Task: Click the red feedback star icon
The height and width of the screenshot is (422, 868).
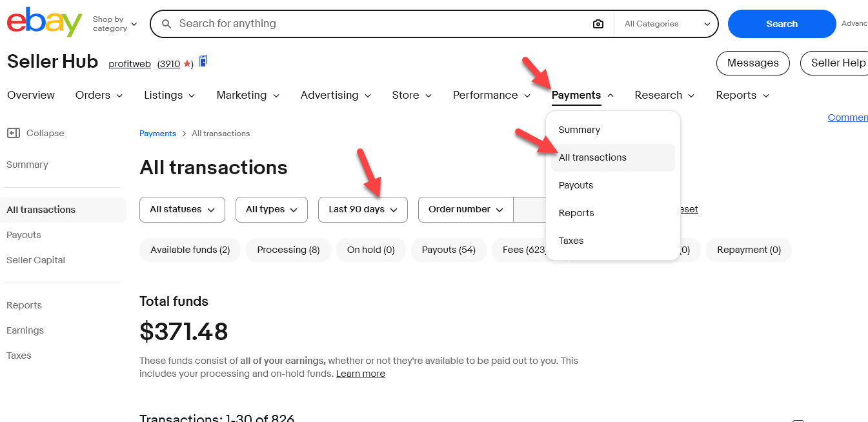Action: (x=187, y=64)
